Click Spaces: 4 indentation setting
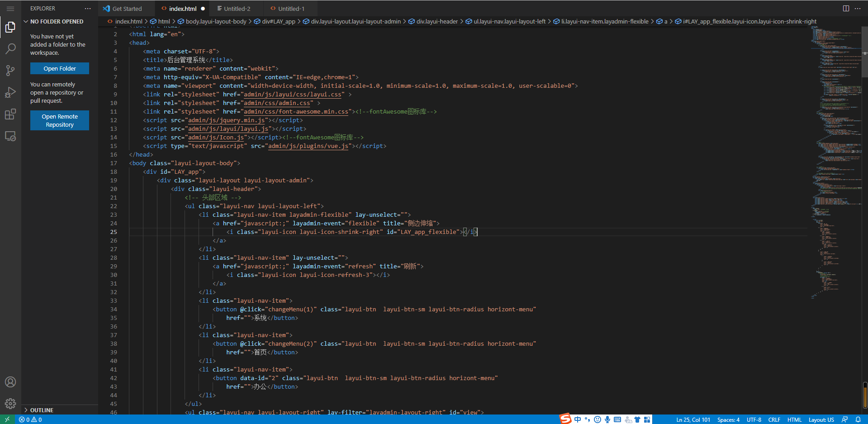This screenshot has height=424, width=868. (728, 419)
